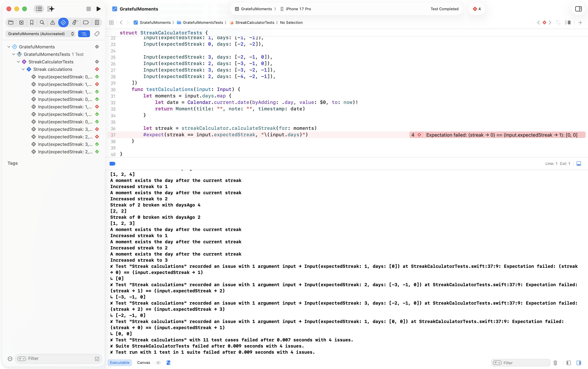Stop the running task
This screenshot has height=369, width=588.
[x=89, y=9]
